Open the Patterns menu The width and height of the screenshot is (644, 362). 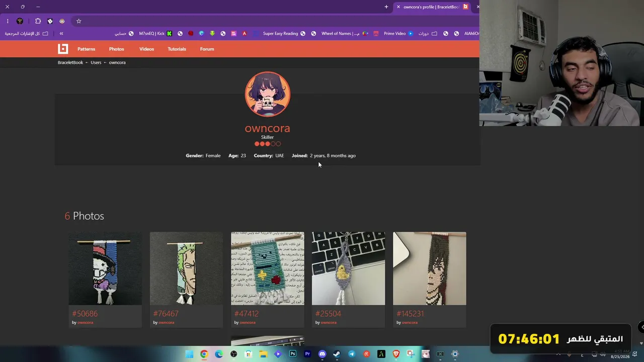click(86, 49)
